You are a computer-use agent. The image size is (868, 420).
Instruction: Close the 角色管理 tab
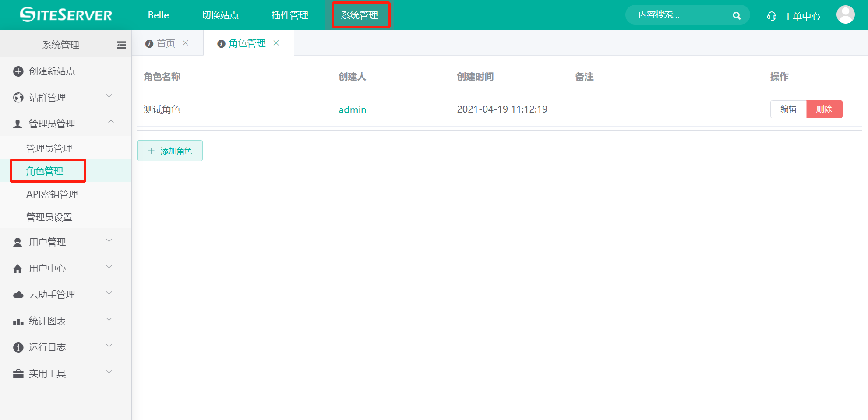[276, 43]
